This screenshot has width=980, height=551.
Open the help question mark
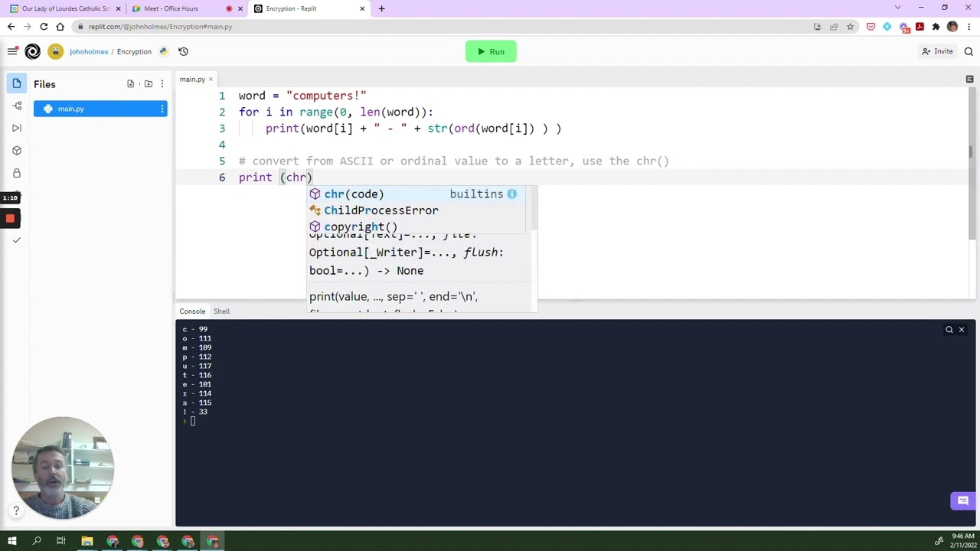(x=16, y=510)
